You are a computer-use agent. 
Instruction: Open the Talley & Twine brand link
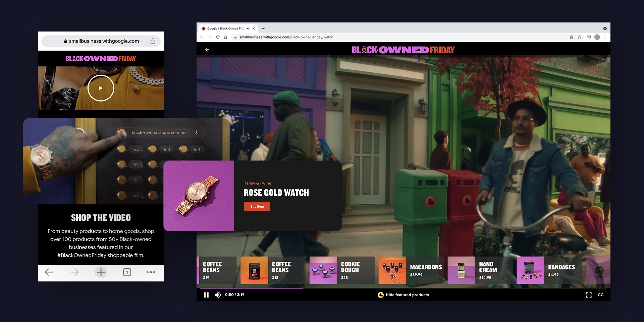pos(257,183)
